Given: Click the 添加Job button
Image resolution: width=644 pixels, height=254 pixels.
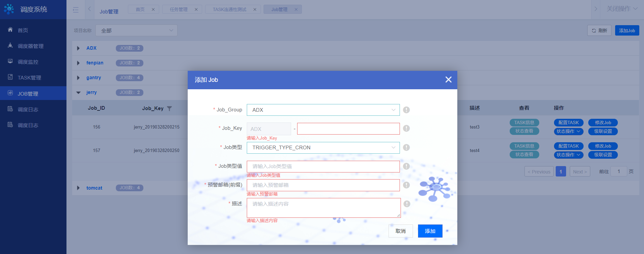Looking at the screenshot, I should (627, 31).
